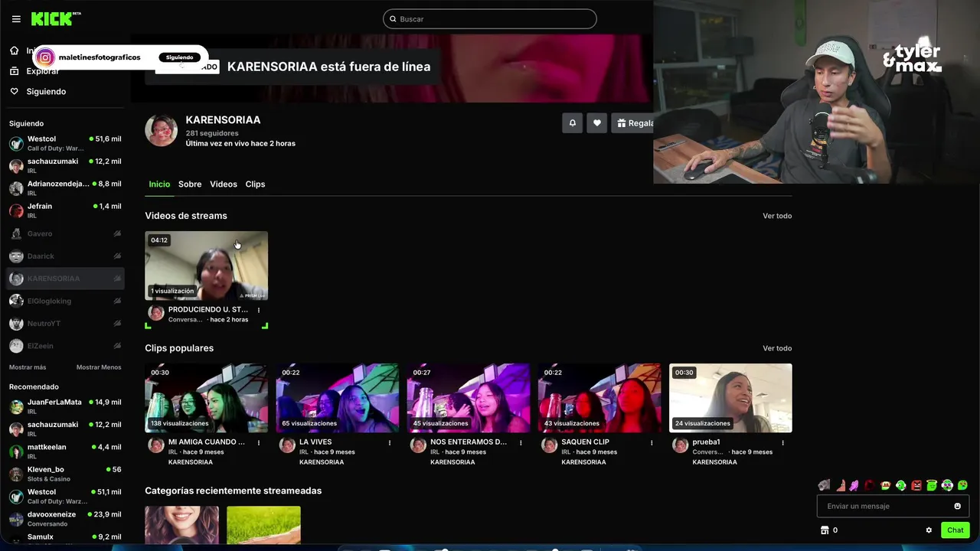Open options menu for prueba1 clip
This screenshot has width=980, height=551.
point(782,442)
